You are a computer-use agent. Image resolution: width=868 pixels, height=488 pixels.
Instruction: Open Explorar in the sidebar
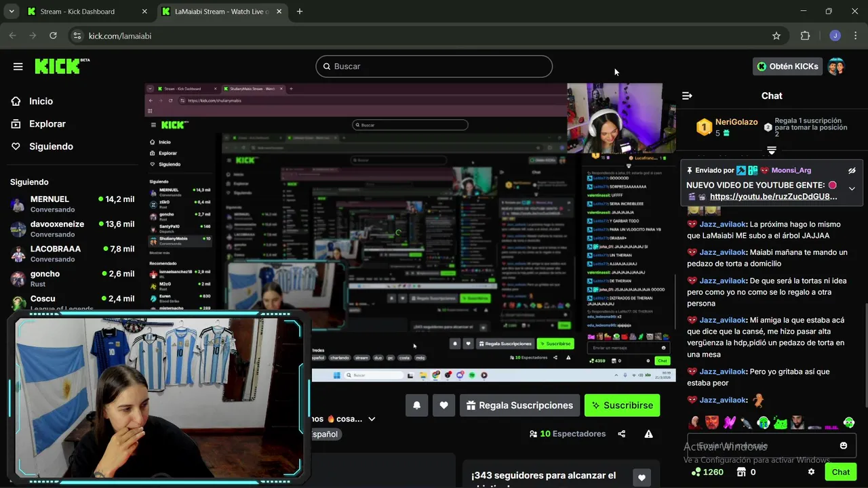pos(47,124)
